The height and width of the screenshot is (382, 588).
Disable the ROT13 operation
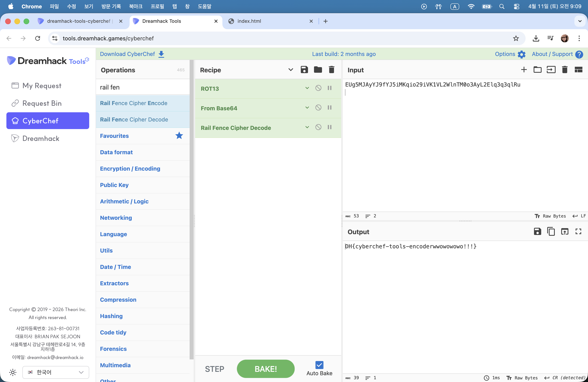[x=318, y=88]
